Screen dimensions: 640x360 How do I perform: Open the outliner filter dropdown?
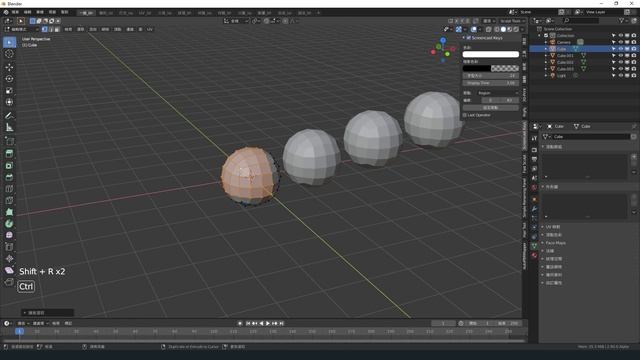coord(623,20)
